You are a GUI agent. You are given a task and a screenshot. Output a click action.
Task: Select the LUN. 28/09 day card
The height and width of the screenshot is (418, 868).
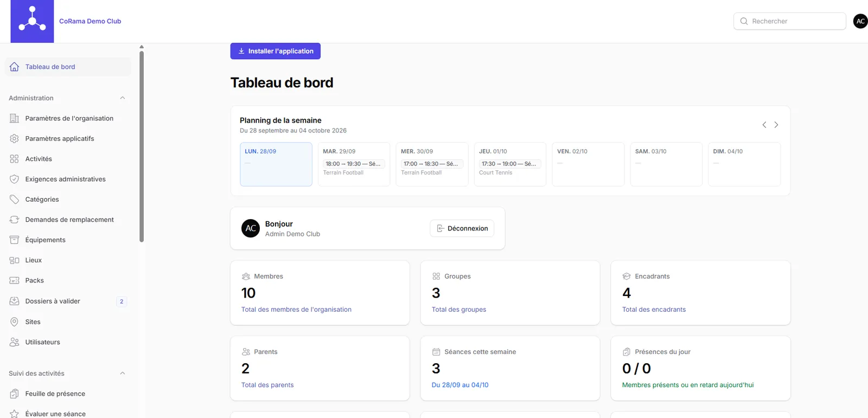[276, 164]
